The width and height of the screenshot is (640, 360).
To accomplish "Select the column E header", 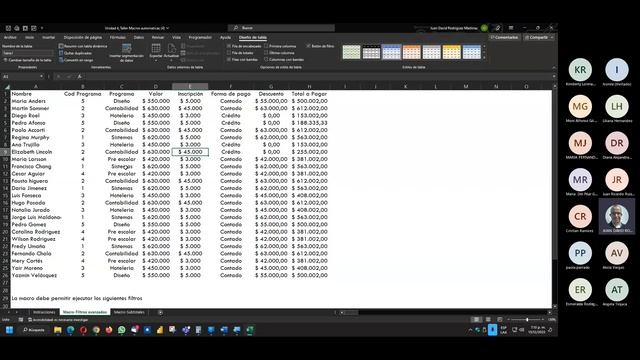I will pyautogui.click(x=190, y=87).
